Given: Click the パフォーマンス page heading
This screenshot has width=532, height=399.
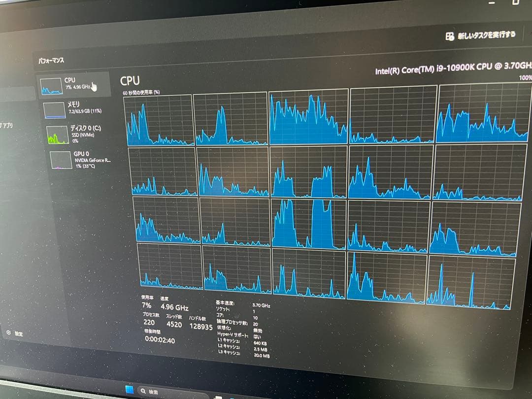Looking at the screenshot, I should click(51, 61).
